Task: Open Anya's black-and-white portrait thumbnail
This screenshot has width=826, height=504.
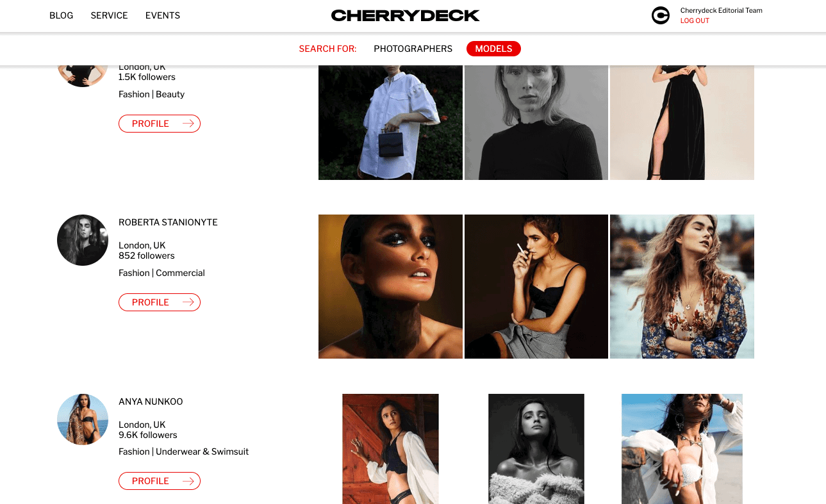Action: (x=536, y=449)
